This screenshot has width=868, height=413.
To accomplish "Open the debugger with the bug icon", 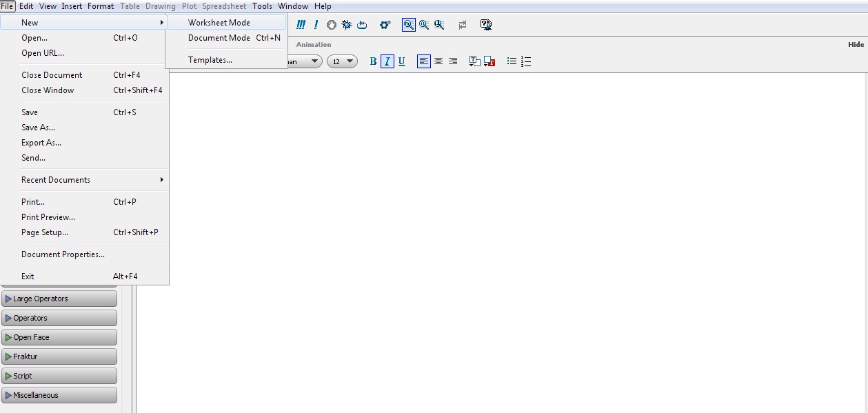I will (347, 24).
